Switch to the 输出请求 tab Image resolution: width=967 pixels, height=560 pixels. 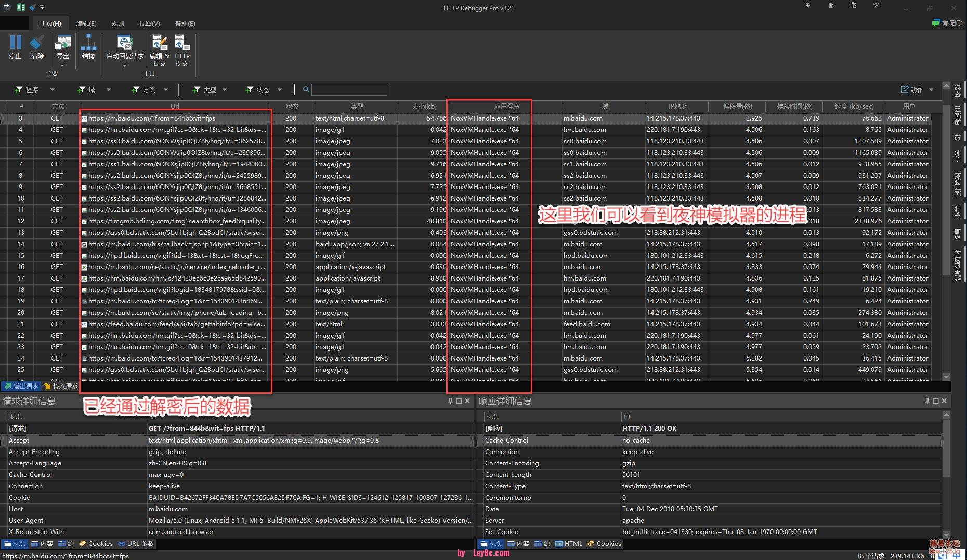pos(21,386)
